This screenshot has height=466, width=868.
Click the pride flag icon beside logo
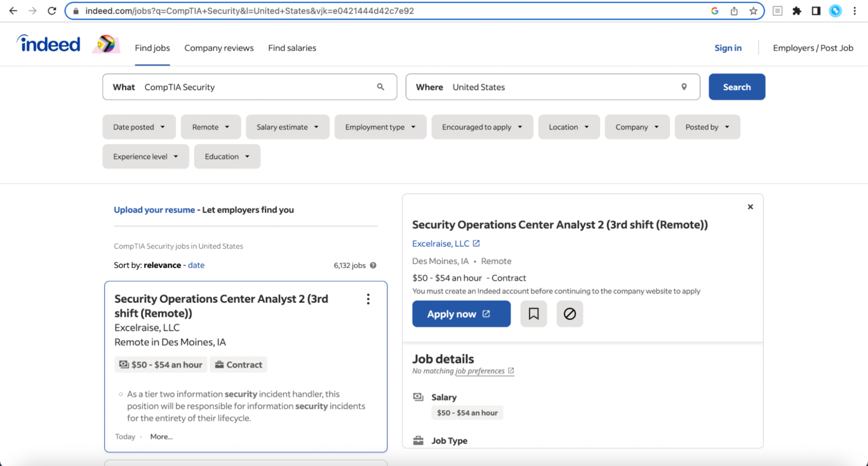point(106,44)
